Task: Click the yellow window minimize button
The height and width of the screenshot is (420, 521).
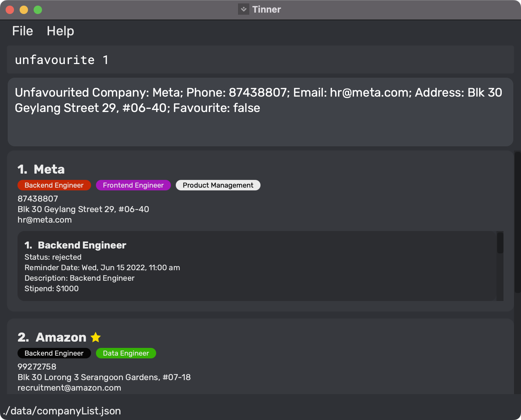Action: 24,10
